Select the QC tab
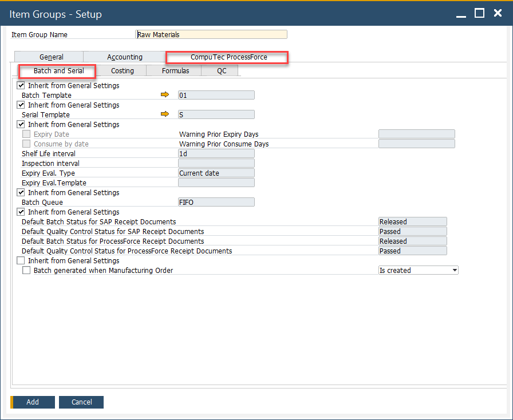The width and height of the screenshot is (513, 420). pos(222,71)
